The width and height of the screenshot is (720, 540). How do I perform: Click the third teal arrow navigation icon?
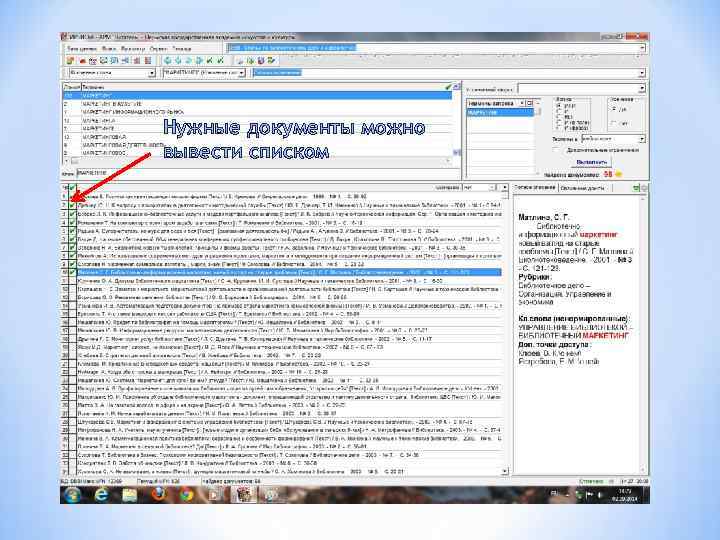(189, 60)
